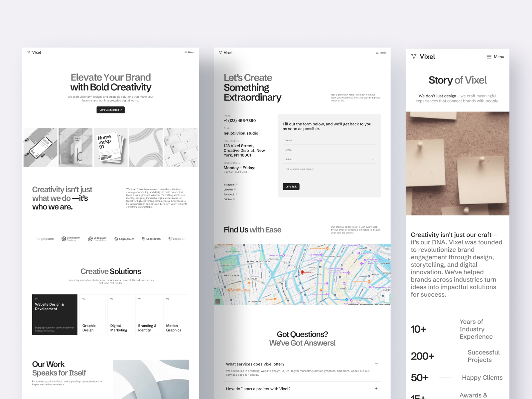Click the Vixel logo on the Let's Create page
The image size is (532, 399).
[x=225, y=53]
